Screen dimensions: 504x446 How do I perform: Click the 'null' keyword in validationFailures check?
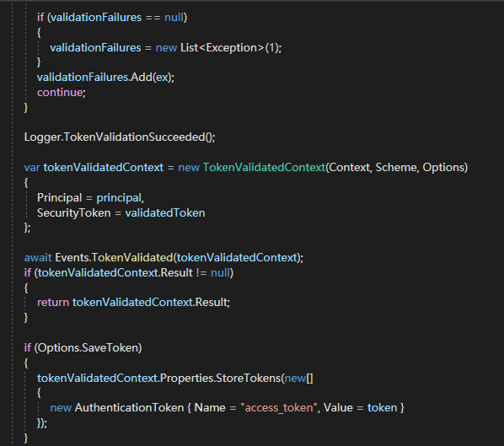click(x=174, y=17)
